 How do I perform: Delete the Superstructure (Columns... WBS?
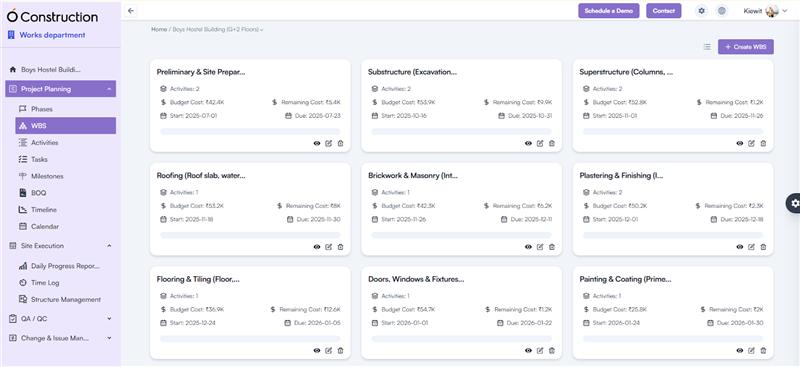pos(763,143)
